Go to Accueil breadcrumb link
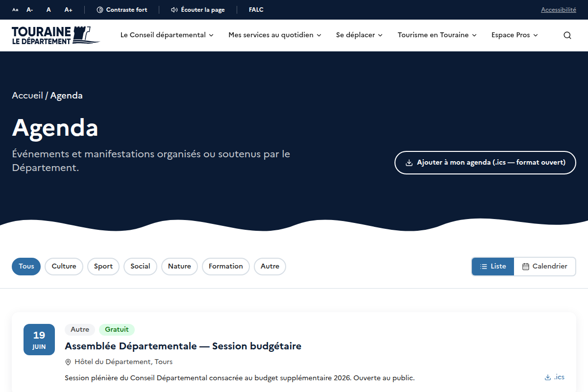588x392 pixels. pos(27,96)
